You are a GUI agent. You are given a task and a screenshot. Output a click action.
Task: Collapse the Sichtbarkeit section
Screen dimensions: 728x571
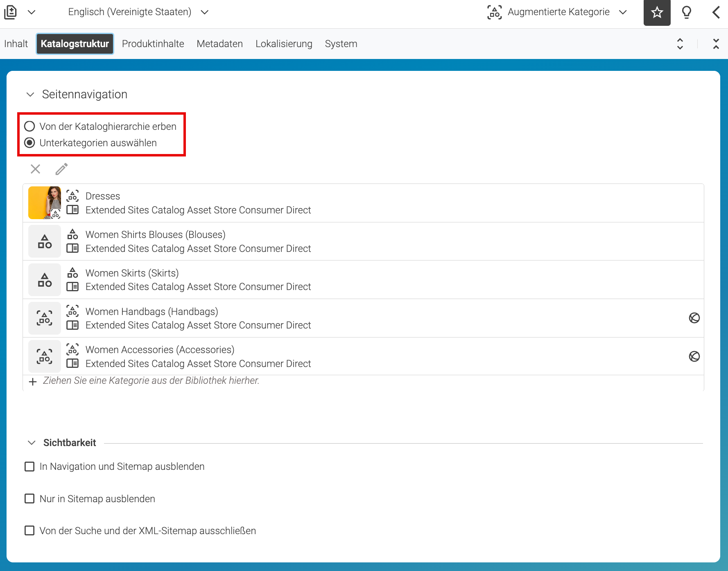(32, 443)
